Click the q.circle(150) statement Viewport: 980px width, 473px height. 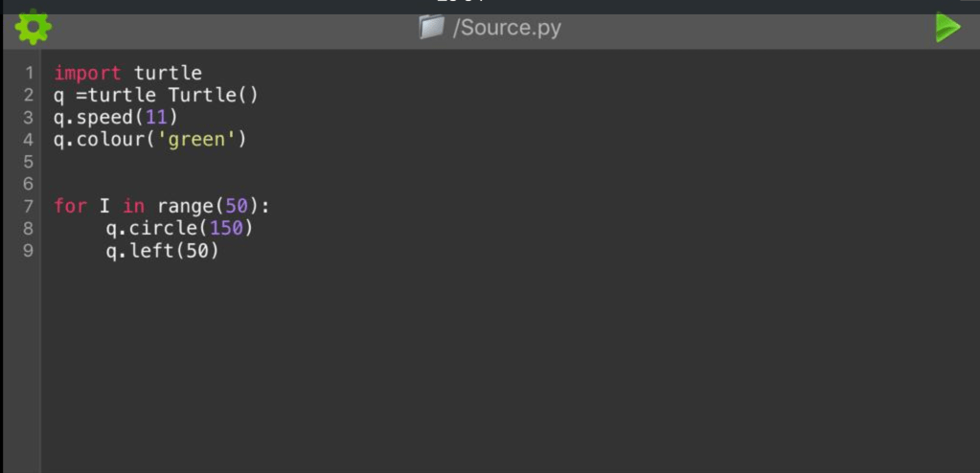tap(179, 229)
